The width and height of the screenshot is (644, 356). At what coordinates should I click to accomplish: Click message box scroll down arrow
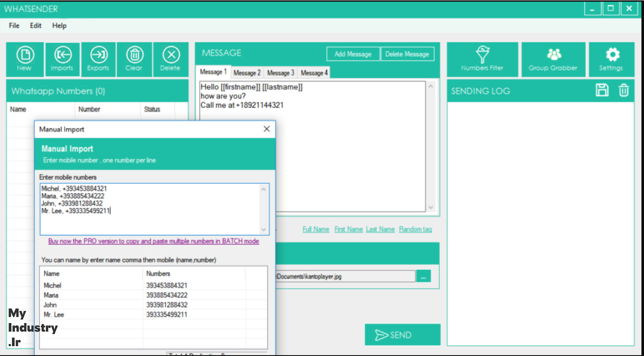pos(431,207)
